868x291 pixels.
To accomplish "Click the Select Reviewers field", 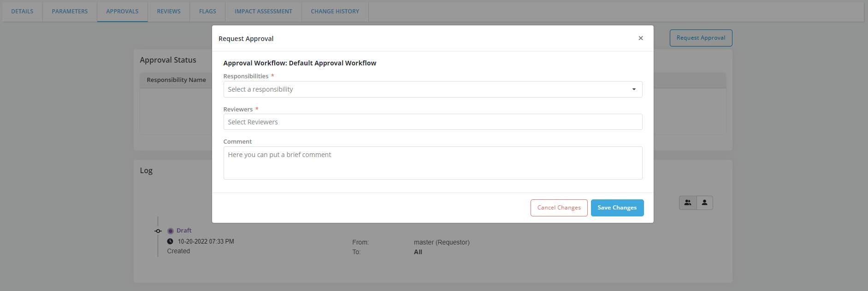I will (x=432, y=122).
